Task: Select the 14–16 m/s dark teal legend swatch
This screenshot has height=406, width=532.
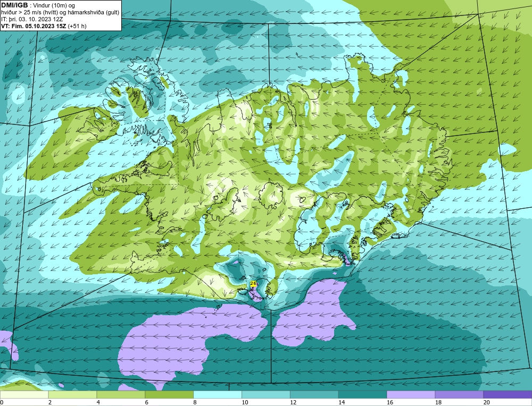Action: tap(362, 395)
